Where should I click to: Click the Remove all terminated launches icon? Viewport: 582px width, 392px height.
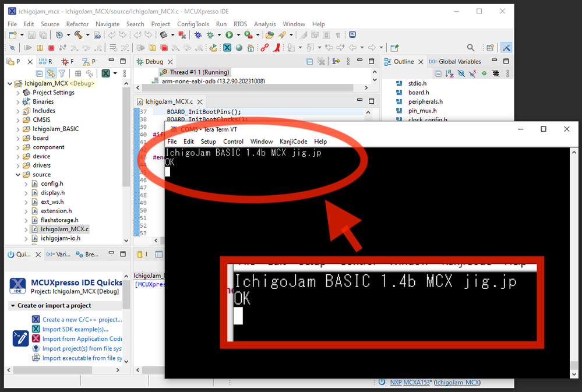tap(321, 61)
